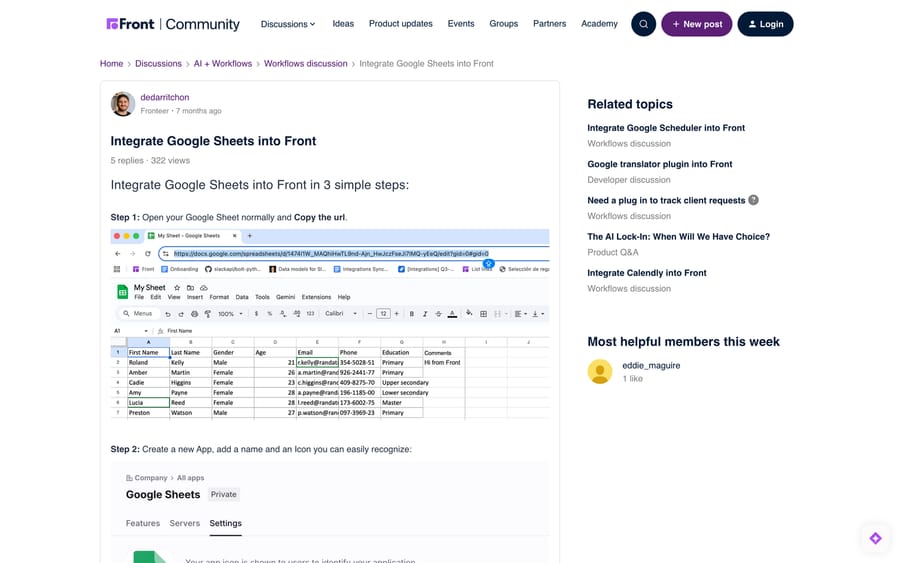The width and height of the screenshot is (900, 563).
Task: Click the Most helpful members this week heading
Action: point(683,342)
